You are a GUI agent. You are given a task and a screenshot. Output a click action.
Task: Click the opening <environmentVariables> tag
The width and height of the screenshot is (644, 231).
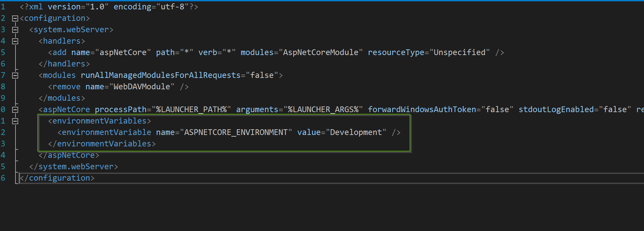[100, 121]
